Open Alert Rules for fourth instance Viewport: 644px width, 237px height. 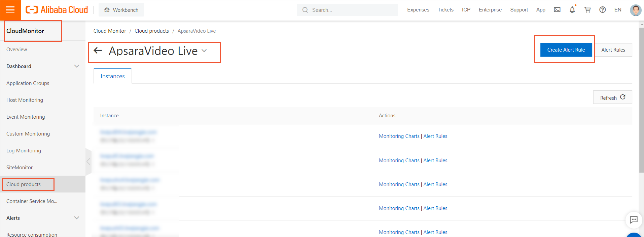point(435,208)
